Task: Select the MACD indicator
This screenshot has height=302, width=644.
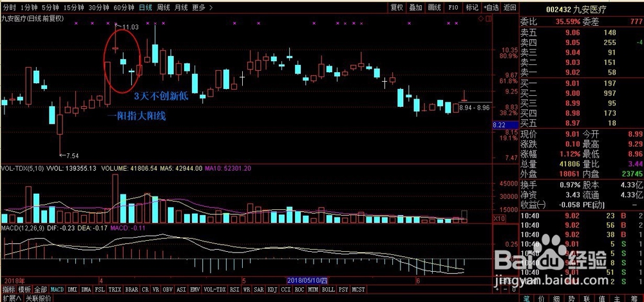Action: 57,290
